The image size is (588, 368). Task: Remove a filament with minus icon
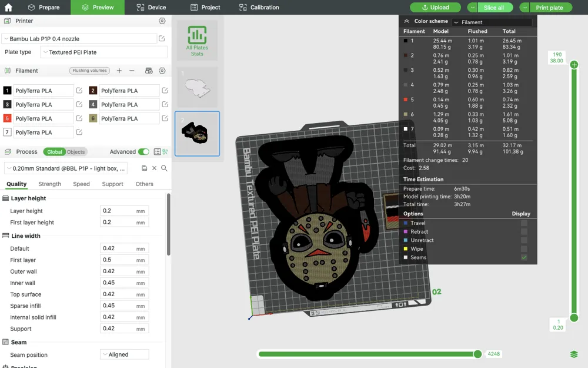coord(132,71)
